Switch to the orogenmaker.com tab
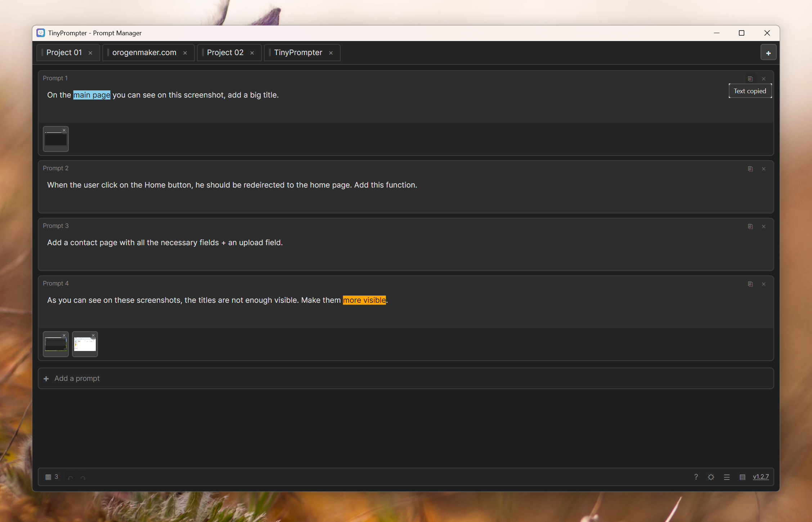812x522 pixels. click(144, 53)
